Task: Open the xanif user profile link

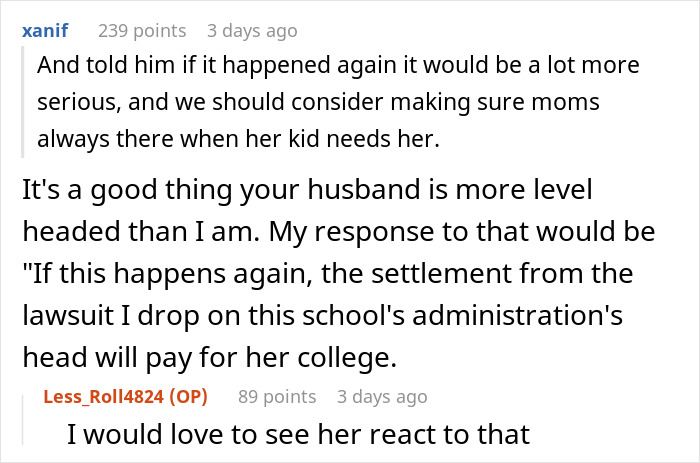Action: click(x=44, y=31)
